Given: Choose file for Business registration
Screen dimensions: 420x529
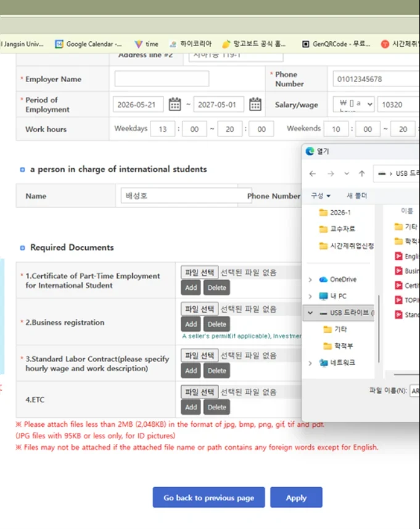Looking at the screenshot, I should coord(200,309).
